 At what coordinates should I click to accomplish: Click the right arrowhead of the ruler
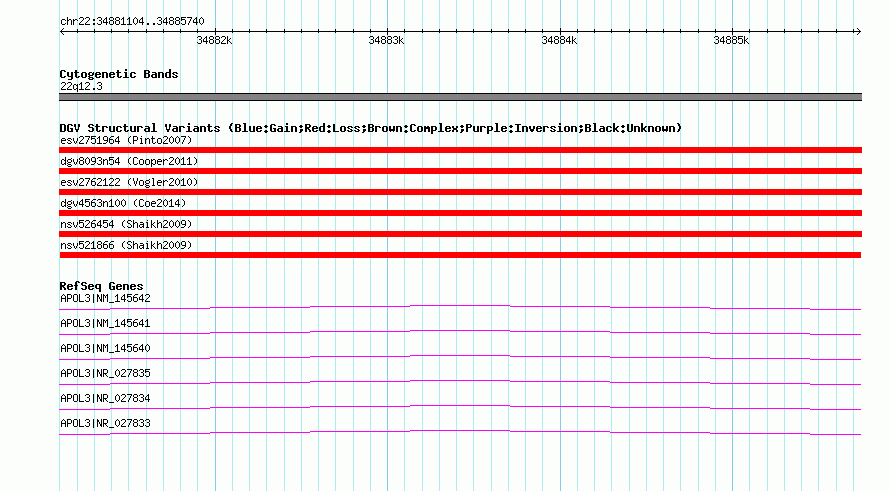click(859, 31)
